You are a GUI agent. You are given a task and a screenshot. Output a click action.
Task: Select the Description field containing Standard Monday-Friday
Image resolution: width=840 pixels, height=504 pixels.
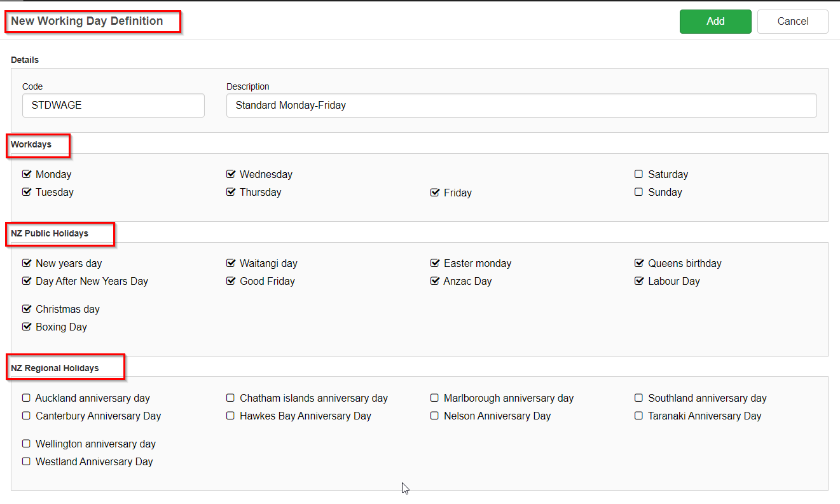click(x=521, y=105)
